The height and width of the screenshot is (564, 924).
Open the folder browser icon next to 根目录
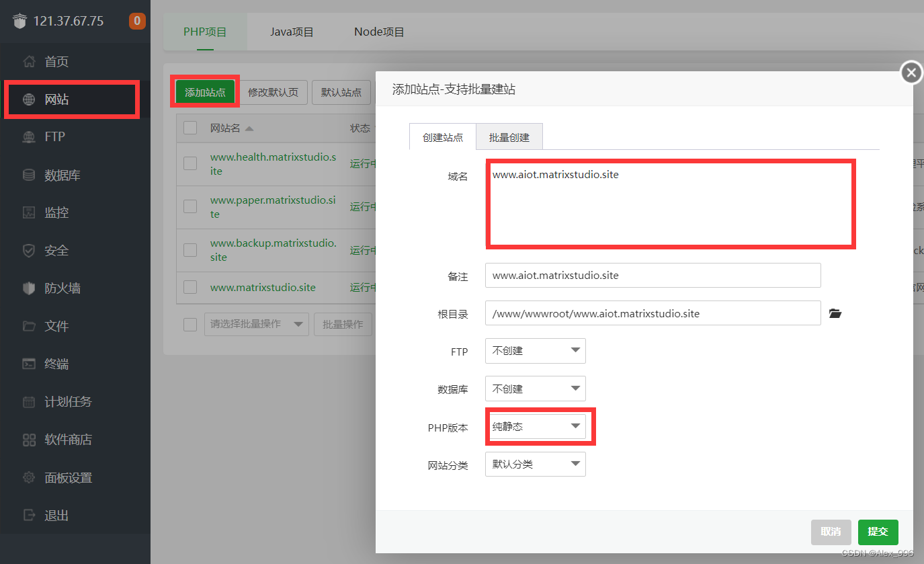(x=835, y=313)
